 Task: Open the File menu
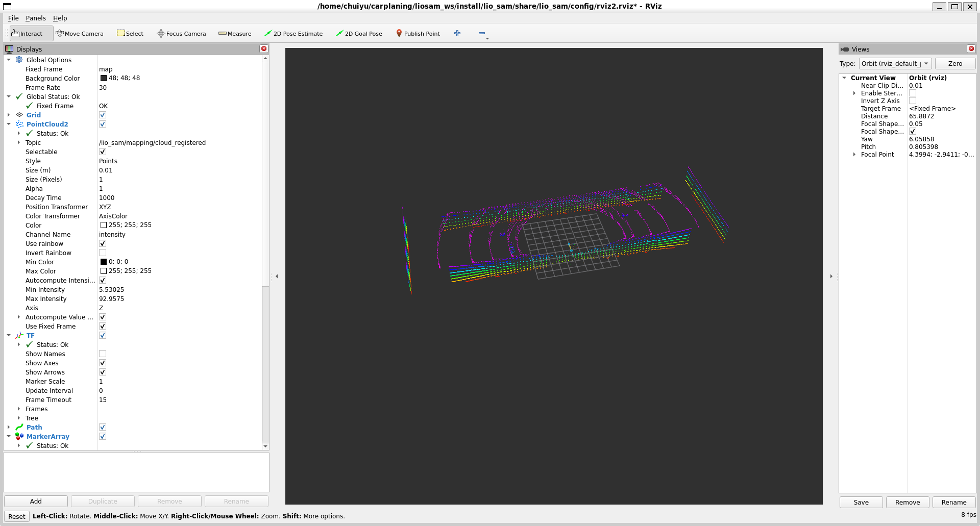[x=13, y=18]
